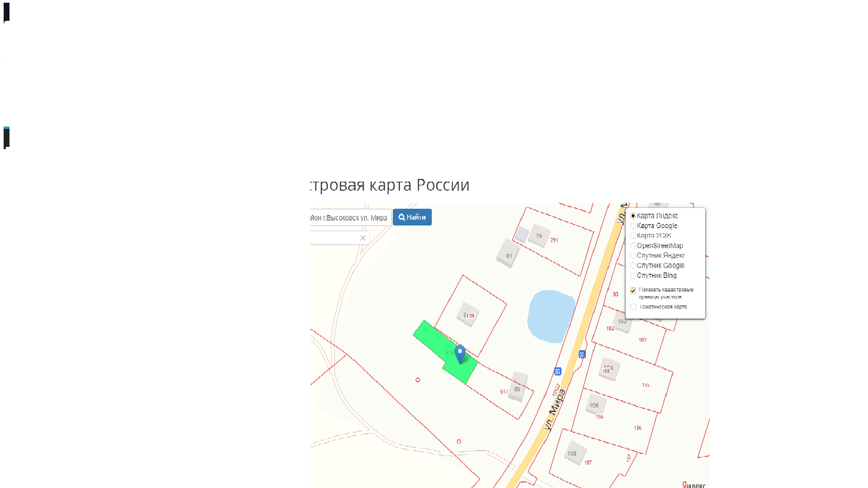Switch to Спутник Google imagery
The image size is (868, 488).
(633, 266)
